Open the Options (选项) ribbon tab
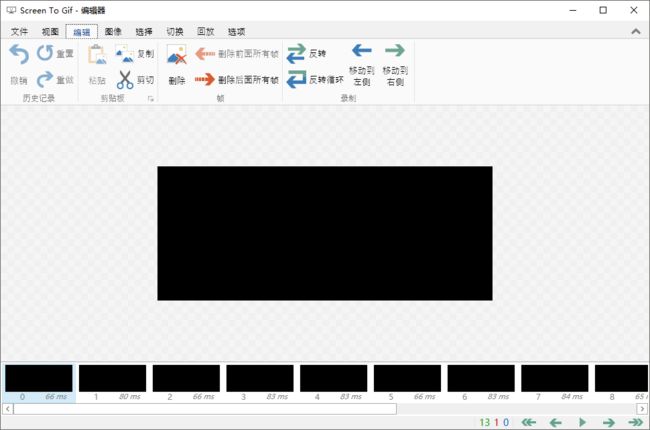 pos(236,32)
